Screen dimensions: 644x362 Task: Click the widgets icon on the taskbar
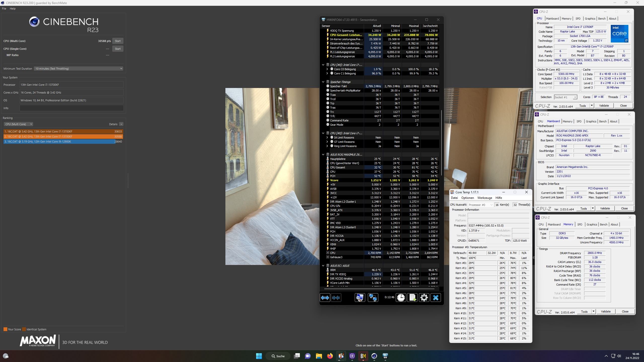pos(6,356)
